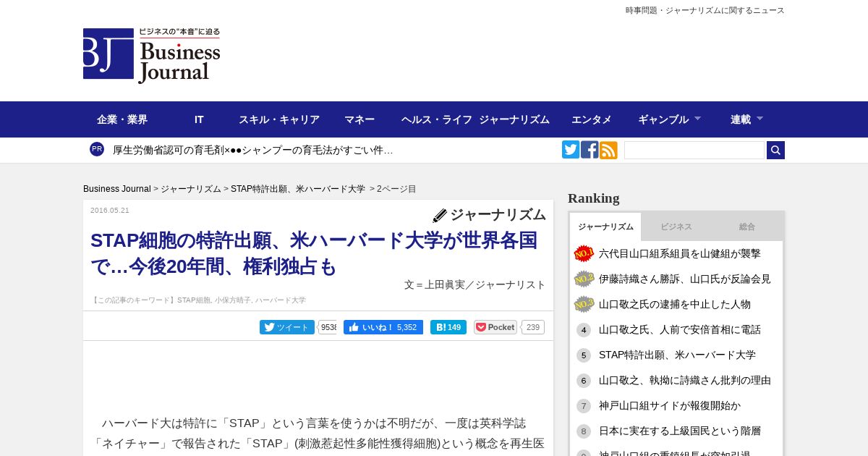Click the 小保方晴子 keyword tag
The image size is (868, 456).
coord(232,300)
